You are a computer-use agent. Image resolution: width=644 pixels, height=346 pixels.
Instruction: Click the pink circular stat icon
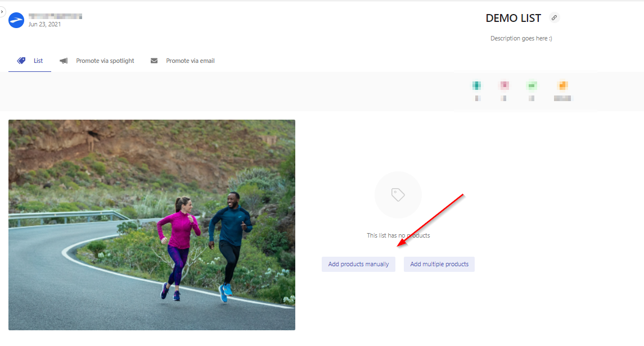[x=504, y=85]
